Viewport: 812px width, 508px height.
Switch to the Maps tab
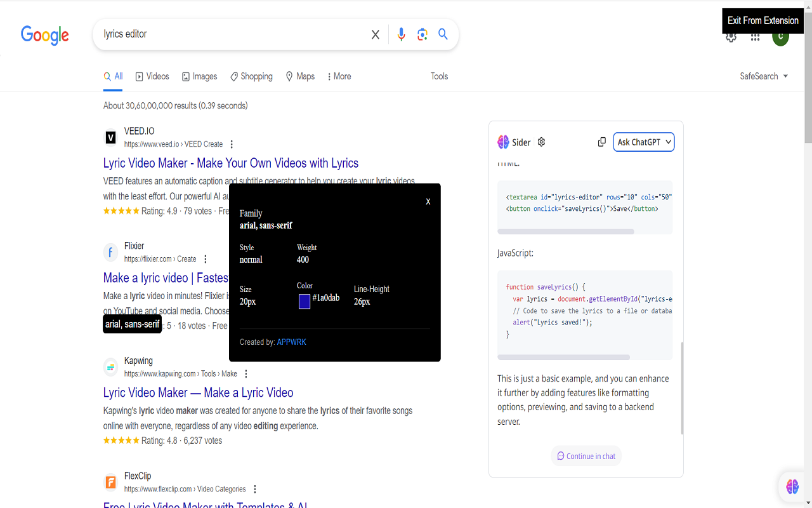tap(300, 76)
